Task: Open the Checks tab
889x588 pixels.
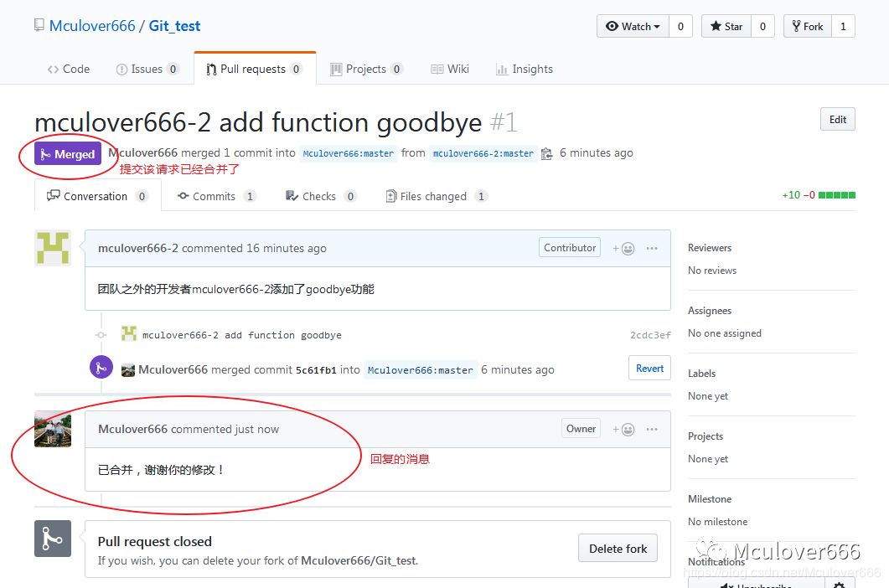Action: point(321,196)
